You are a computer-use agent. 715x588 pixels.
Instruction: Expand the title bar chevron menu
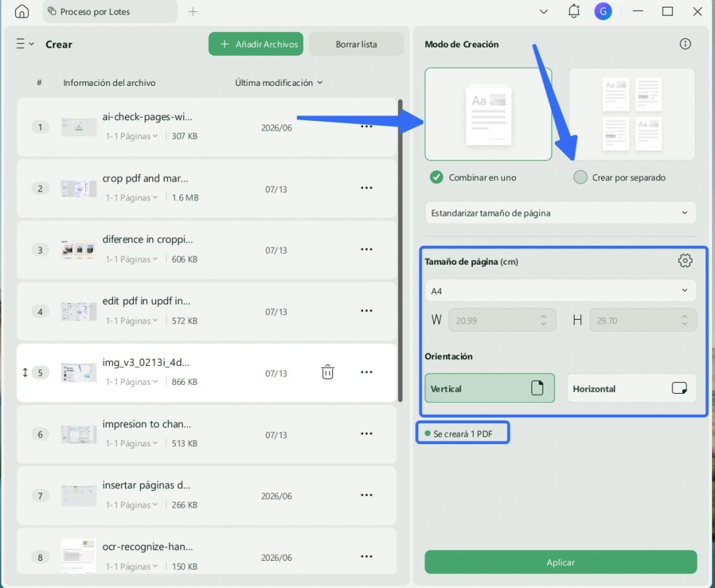tap(543, 11)
